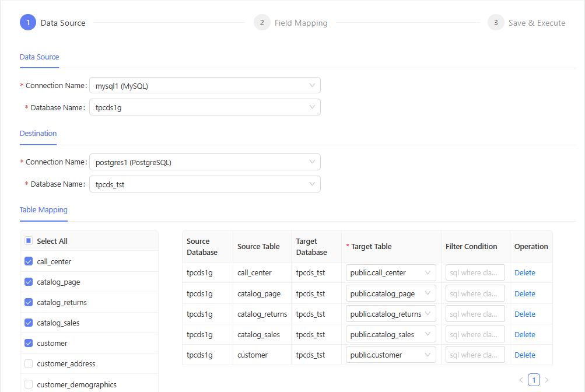The image size is (585, 392).
Task: Delete the catalog_page mapping row
Action: pos(524,293)
